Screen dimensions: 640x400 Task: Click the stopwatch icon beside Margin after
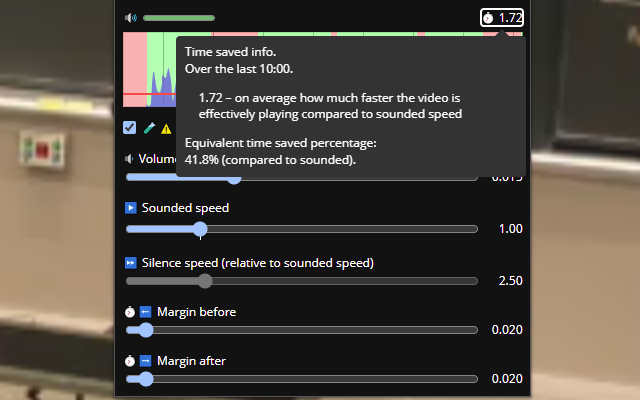(130, 360)
